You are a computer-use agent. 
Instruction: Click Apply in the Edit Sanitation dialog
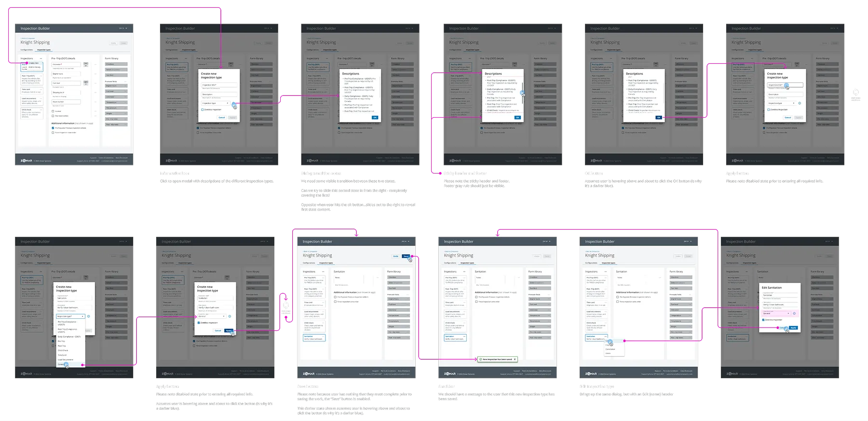pyautogui.click(x=793, y=328)
